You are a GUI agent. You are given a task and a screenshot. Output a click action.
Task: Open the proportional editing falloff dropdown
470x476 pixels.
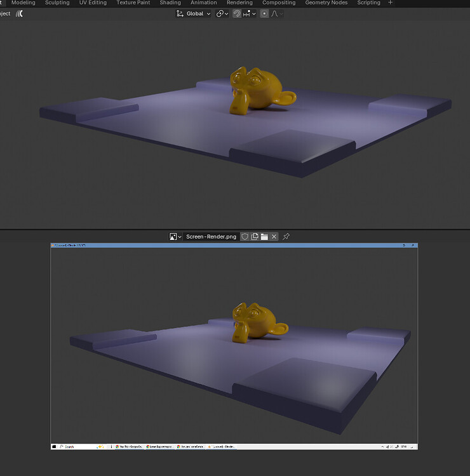coord(277,14)
